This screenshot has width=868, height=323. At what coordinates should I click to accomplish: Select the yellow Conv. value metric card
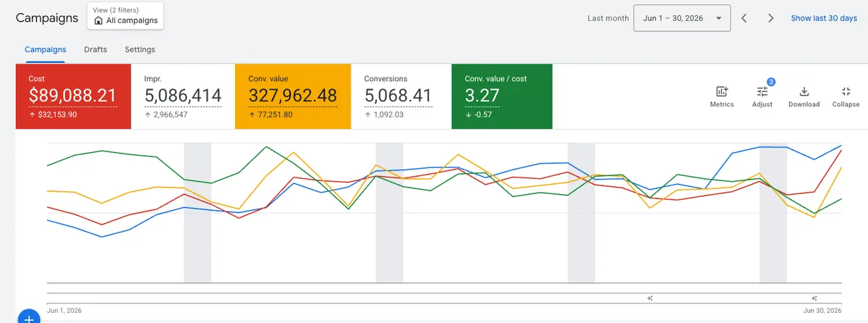[x=293, y=96]
